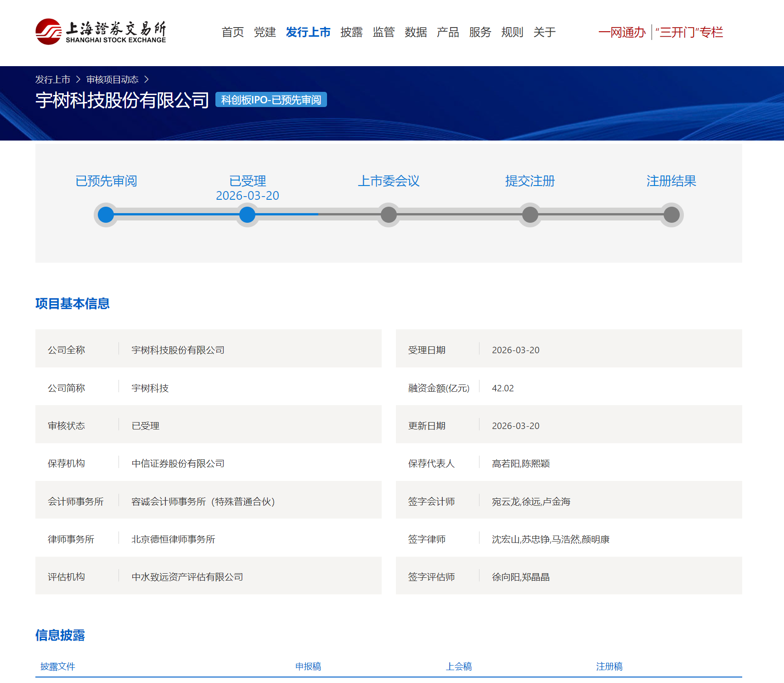
Task: Click the 已受理 progress node
Action: click(x=247, y=214)
